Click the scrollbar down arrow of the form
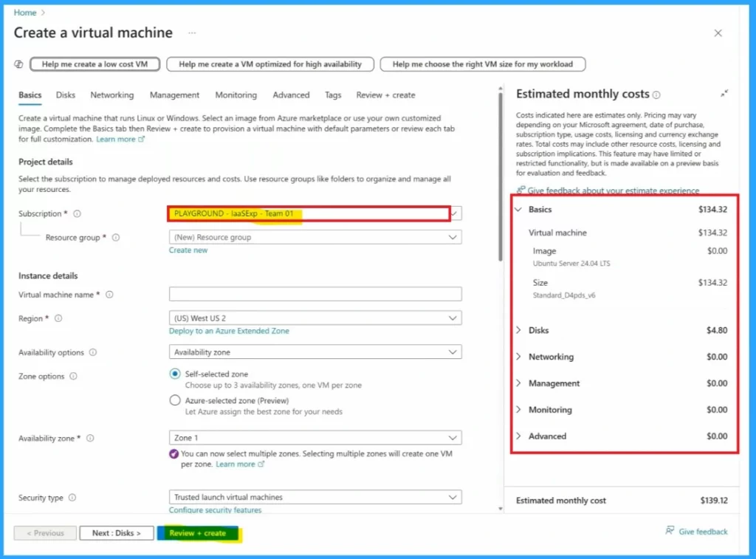 click(x=501, y=508)
